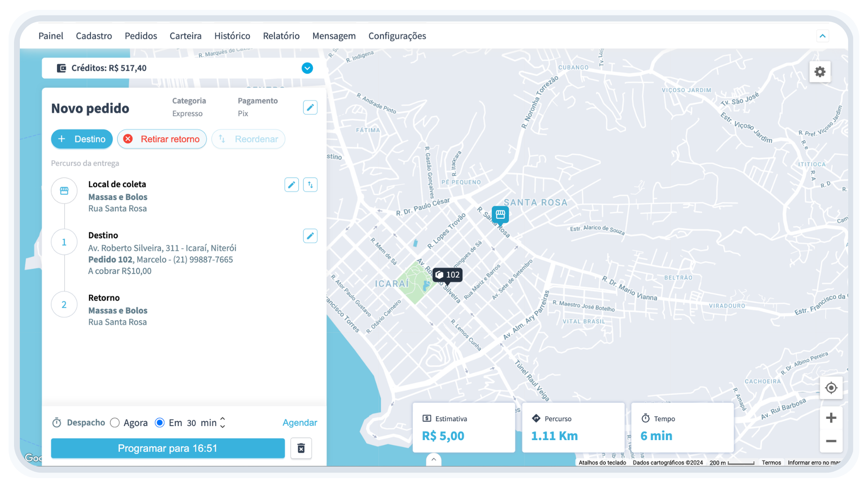Viewport: 868px width, 488px height.
Task: Click the Percurso 1.11 Km card
Action: (x=573, y=427)
